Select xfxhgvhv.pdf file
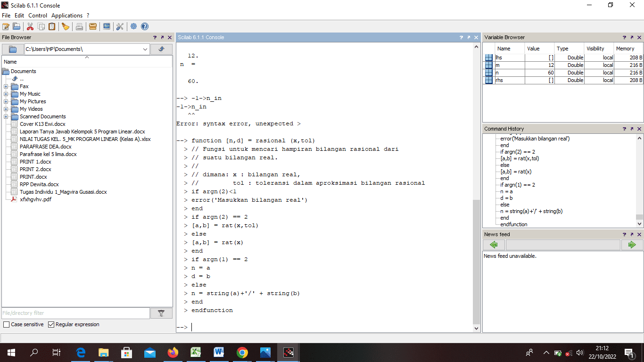The width and height of the screenshot is (644, 362). (x=35, y=199)
